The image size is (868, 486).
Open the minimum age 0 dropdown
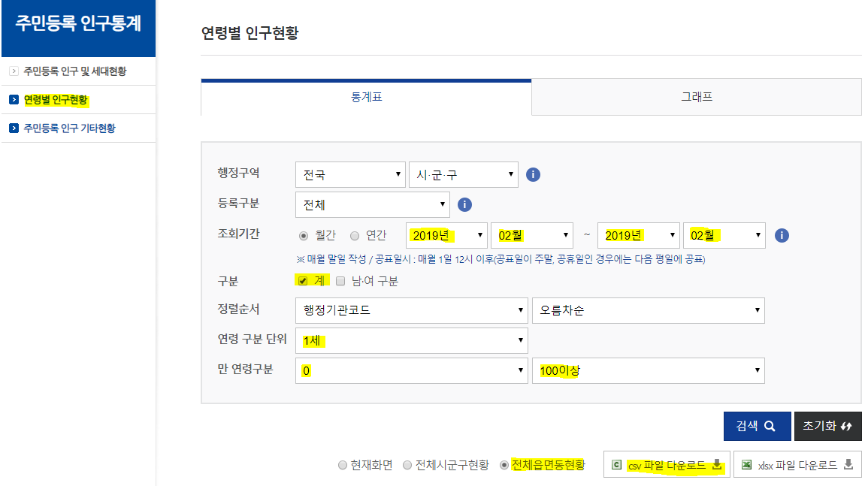coord(411,370)
